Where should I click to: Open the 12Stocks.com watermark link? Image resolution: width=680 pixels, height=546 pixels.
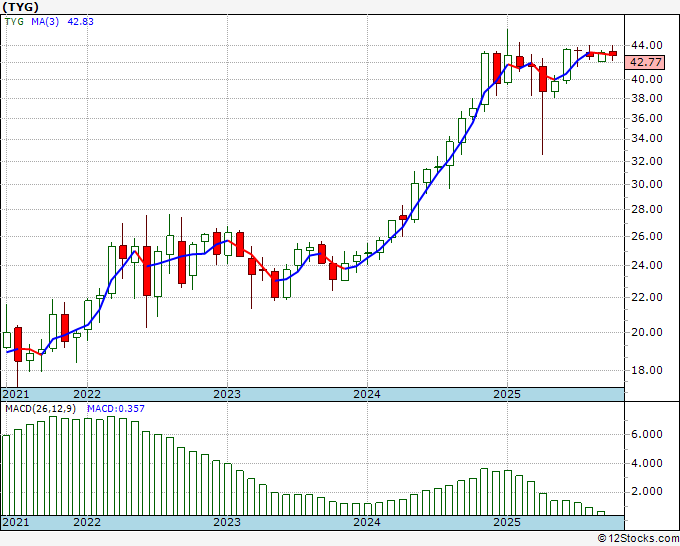click(x=636, y=538)
